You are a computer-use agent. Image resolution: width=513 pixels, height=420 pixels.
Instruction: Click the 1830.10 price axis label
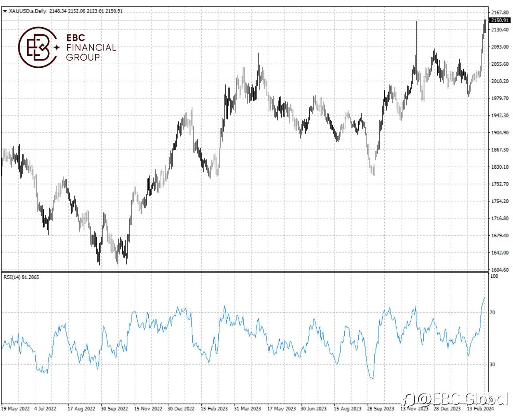(500, 167)
